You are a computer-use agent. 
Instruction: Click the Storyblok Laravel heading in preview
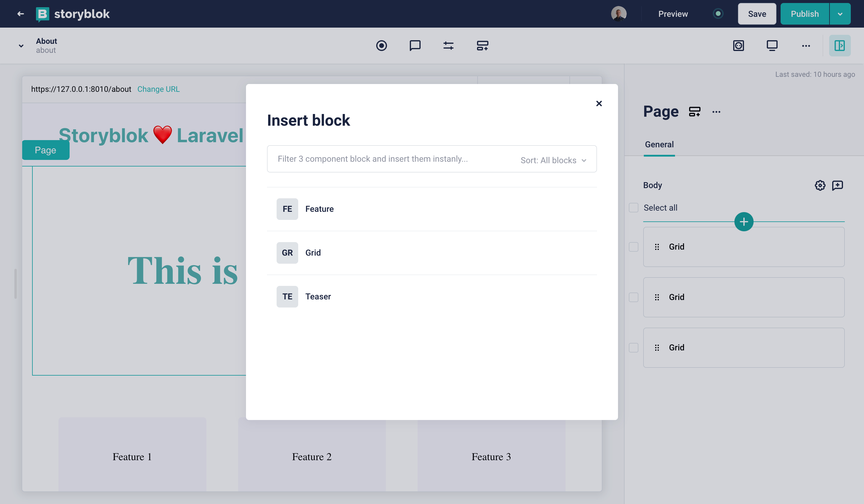[151, 135]
